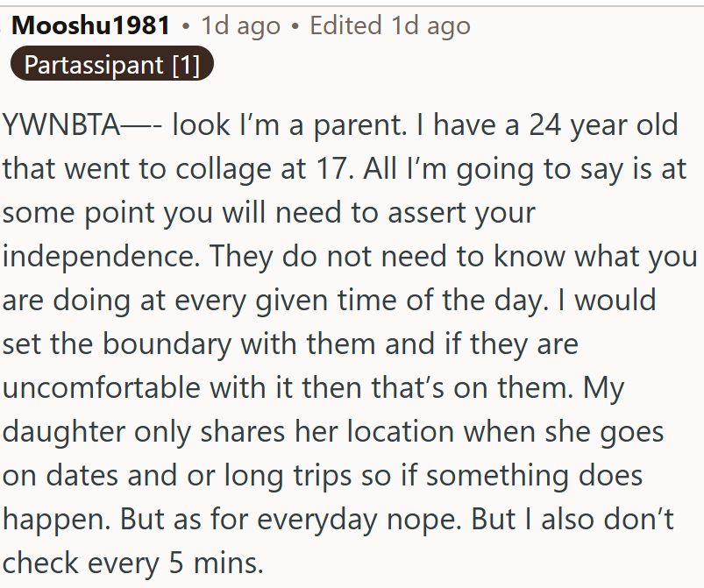The image size is (704, 588).
Task: Click the "YWNBTA" verdict word
Action: click(x=61, y=124)
